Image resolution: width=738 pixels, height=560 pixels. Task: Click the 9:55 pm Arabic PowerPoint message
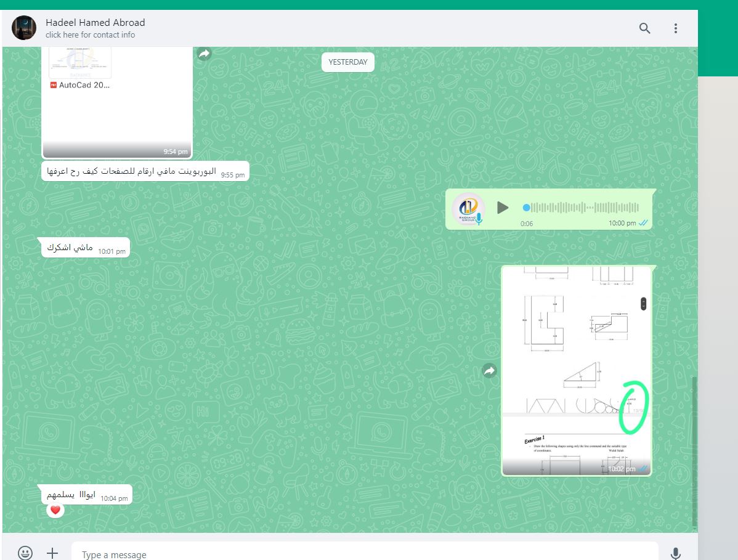click(145, 171)
